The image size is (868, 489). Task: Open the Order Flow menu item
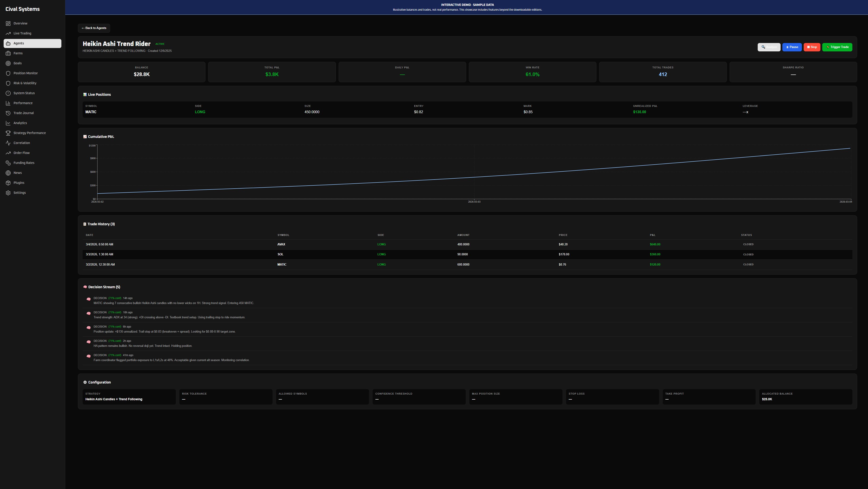tap(32, 153)
